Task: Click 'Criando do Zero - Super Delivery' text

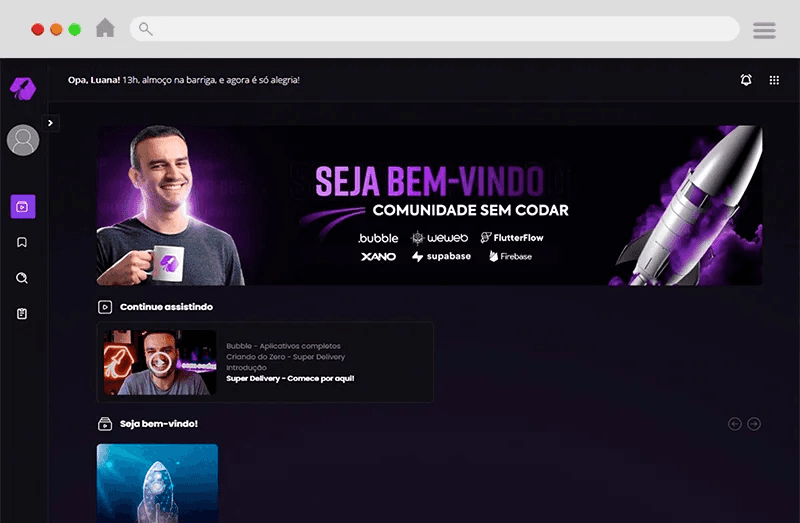Action: click(286, 357)
